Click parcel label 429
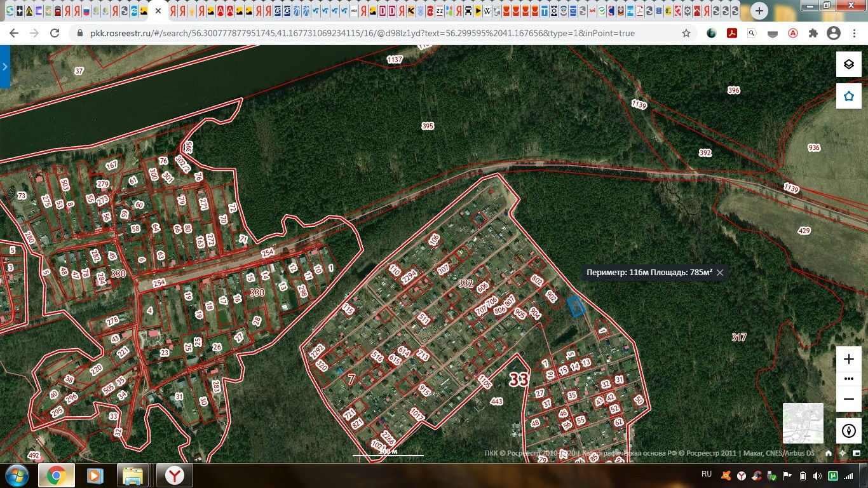 click(x=804, y=231)
